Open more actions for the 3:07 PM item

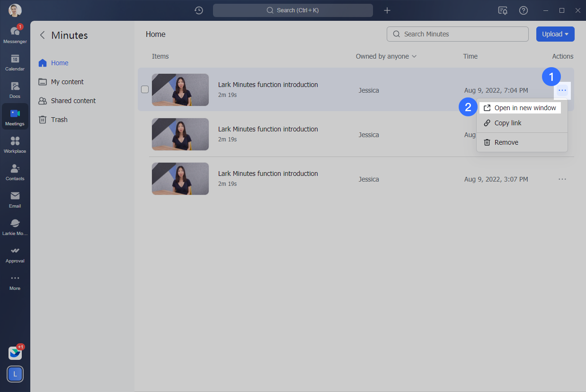click(x=562, y=179)
